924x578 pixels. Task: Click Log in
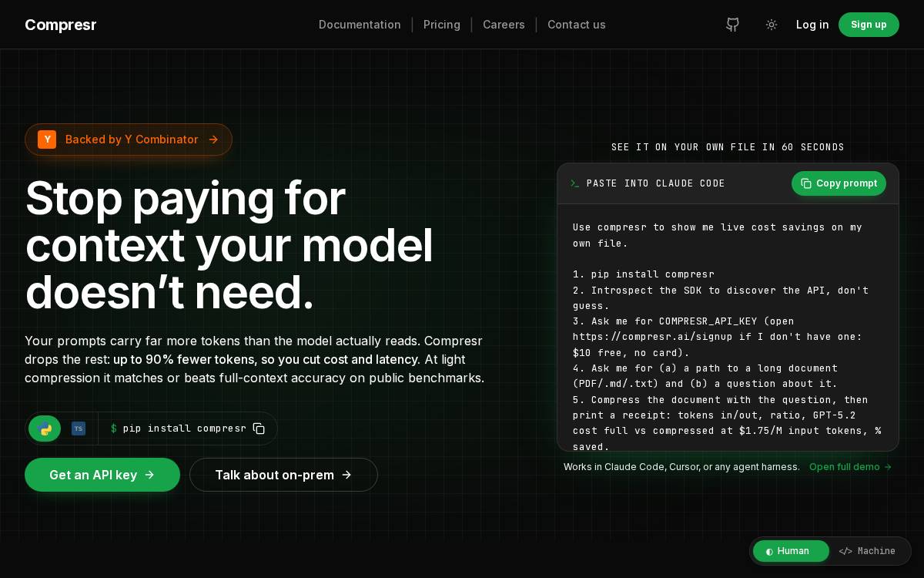tap(812, 25)
